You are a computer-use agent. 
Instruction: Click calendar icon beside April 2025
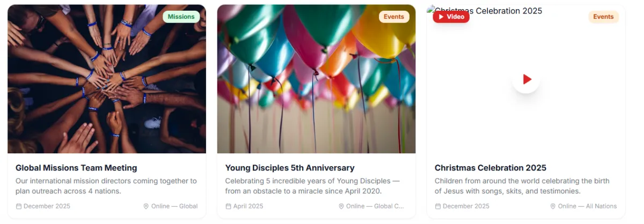pyautogui.click(x=228, y=206)
